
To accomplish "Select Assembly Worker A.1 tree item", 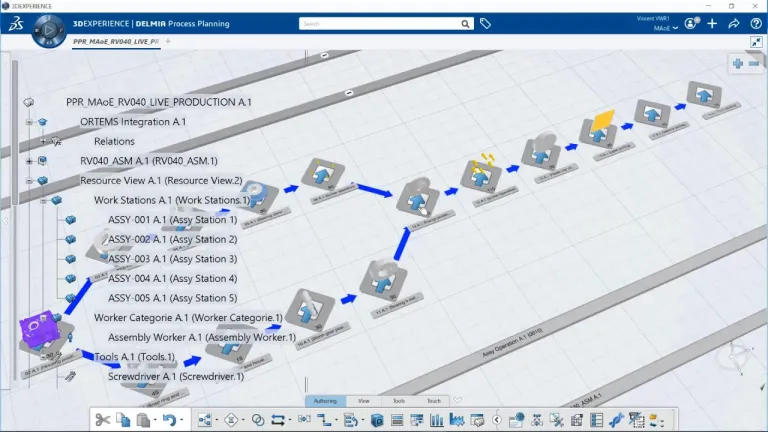I will tap(202, 337).
